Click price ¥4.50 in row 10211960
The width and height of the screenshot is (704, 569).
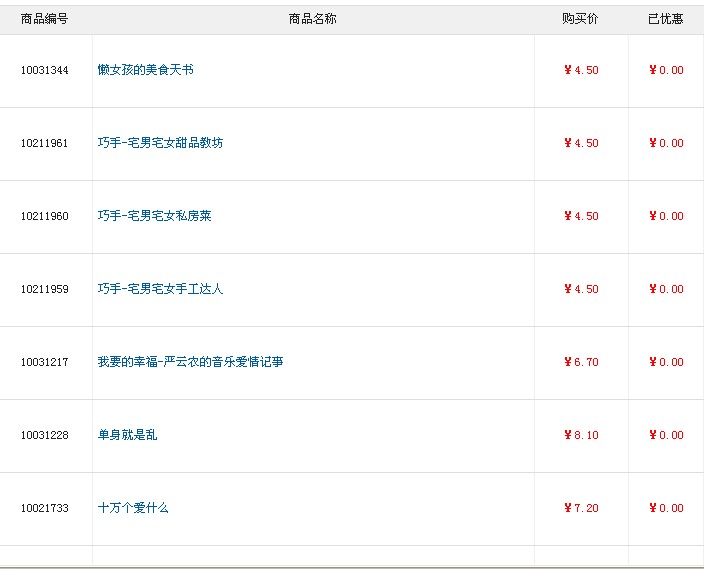581,216
